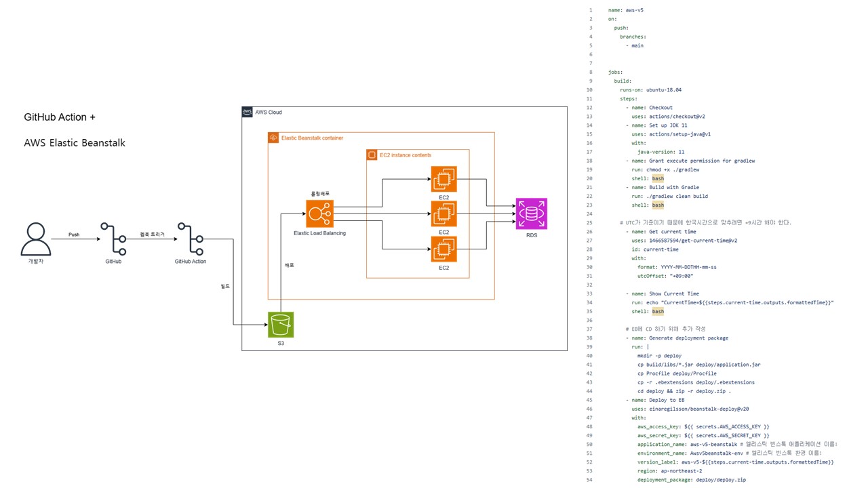868x488 pixels.
Task: Click the '웹훅 트리거' arrow label
Action: point(152,235)
